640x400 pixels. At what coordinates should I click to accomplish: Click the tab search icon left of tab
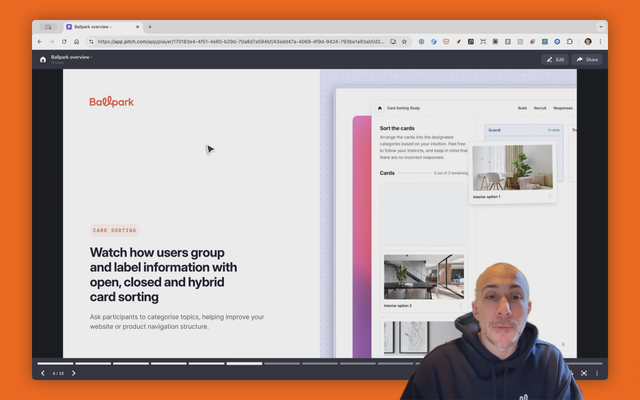(x=48, y=27)
